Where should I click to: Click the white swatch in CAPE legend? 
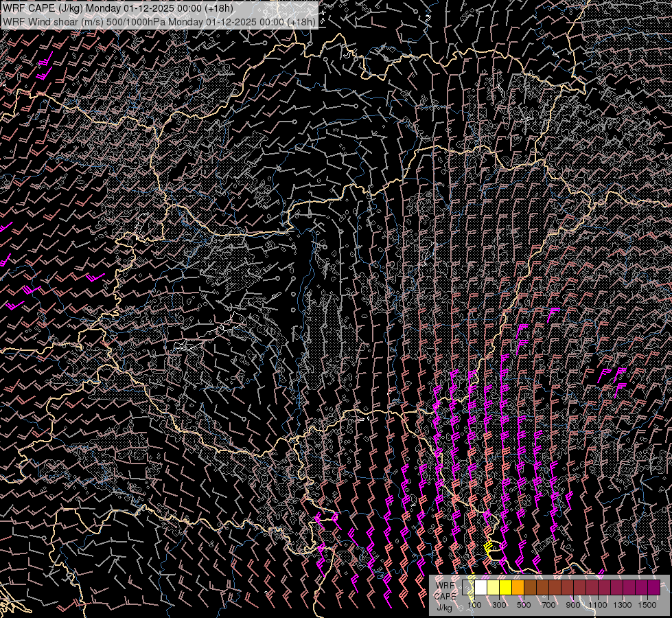click(x=481, y=588)
